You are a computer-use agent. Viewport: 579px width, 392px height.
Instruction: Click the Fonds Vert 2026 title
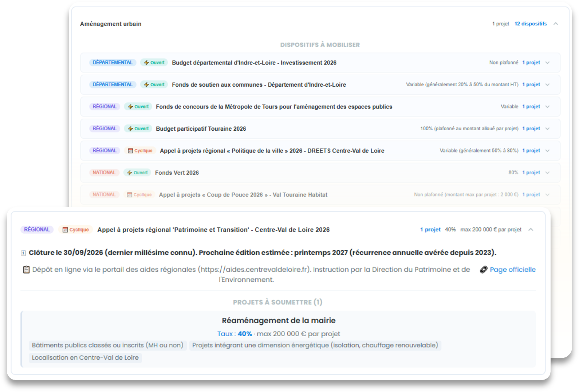coord(177,173)
